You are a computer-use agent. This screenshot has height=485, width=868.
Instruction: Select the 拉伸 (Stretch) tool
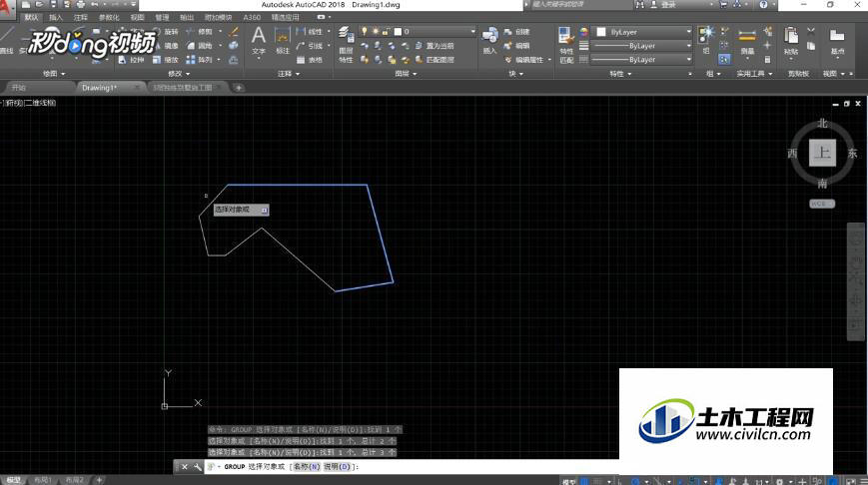coord(131,60)
